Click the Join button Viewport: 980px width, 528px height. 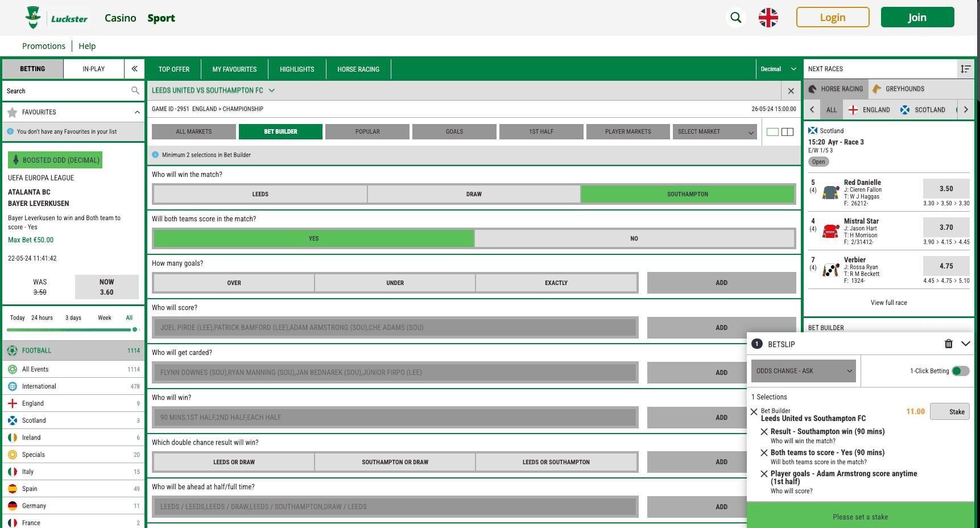[x=917, y=18]
